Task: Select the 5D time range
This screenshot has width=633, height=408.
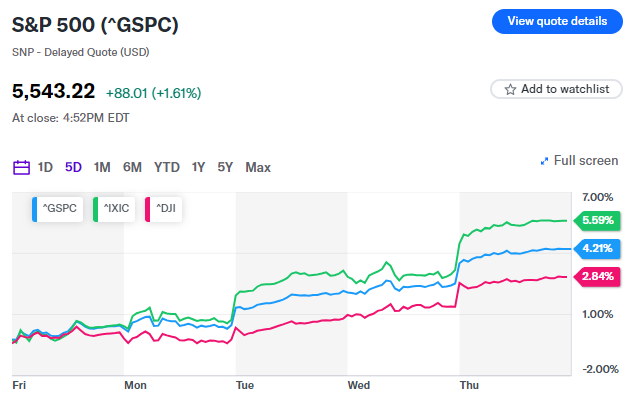Action: pos(73,167)
